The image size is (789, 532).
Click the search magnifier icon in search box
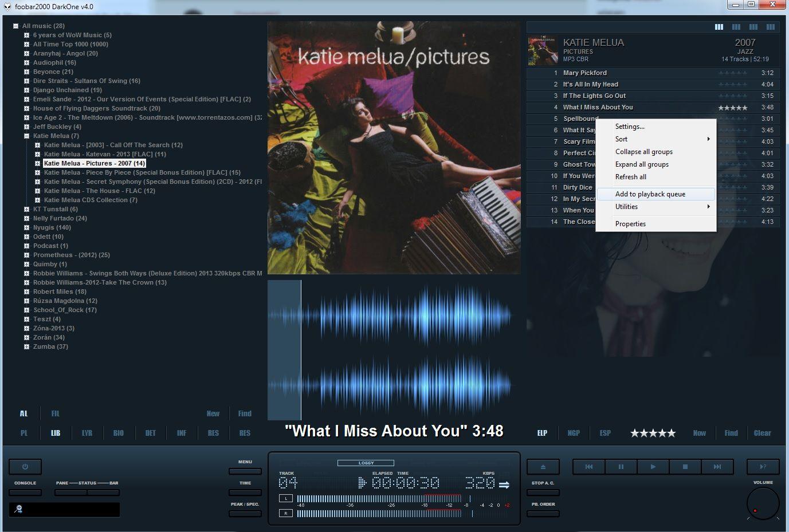click(18, 509)
